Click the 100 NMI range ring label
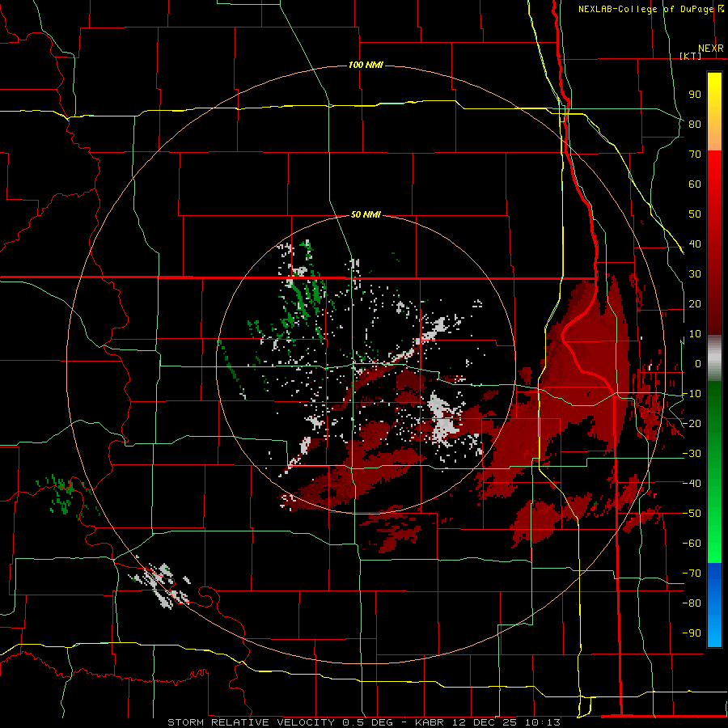The width and height of the screenshot is (728, 728). pos(366,65)
